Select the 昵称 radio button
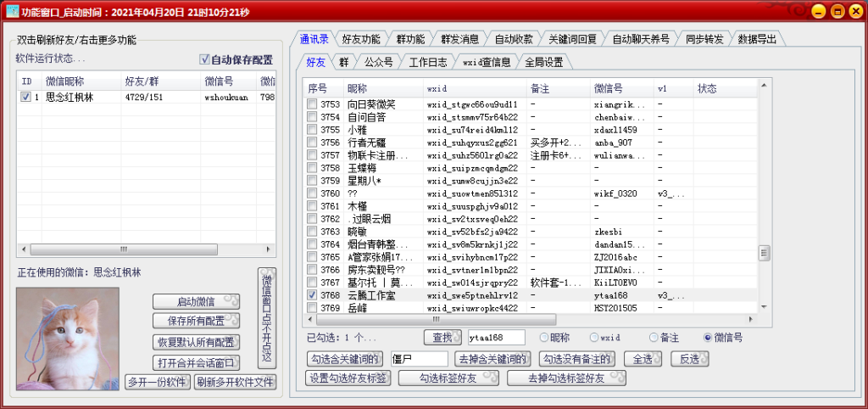The width and height of the screenshot is (868, 409). pos(544,338)
